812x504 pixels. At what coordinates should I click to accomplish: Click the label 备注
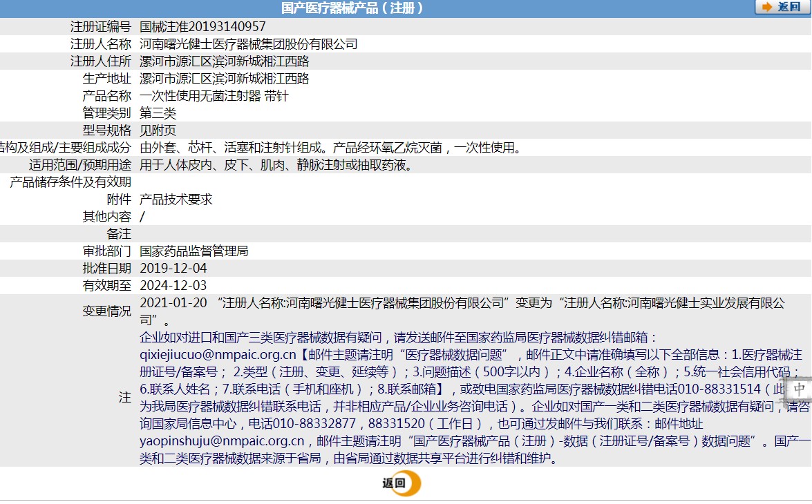(119, 234)
